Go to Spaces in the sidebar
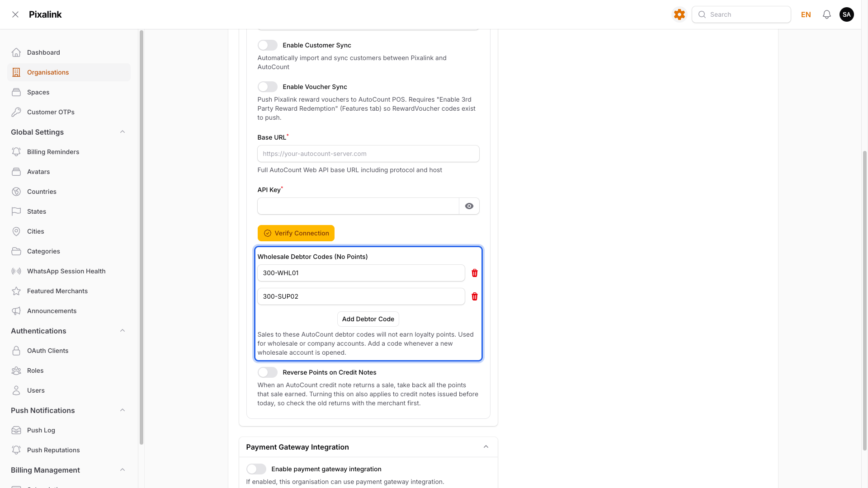 pos(69,92)
